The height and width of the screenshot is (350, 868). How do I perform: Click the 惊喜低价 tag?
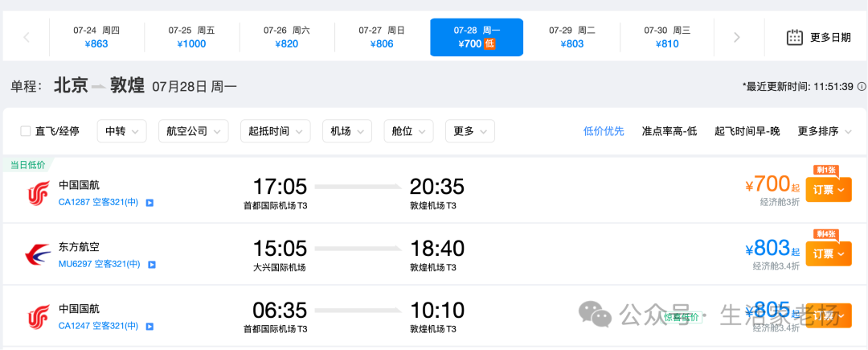[681, 318]
